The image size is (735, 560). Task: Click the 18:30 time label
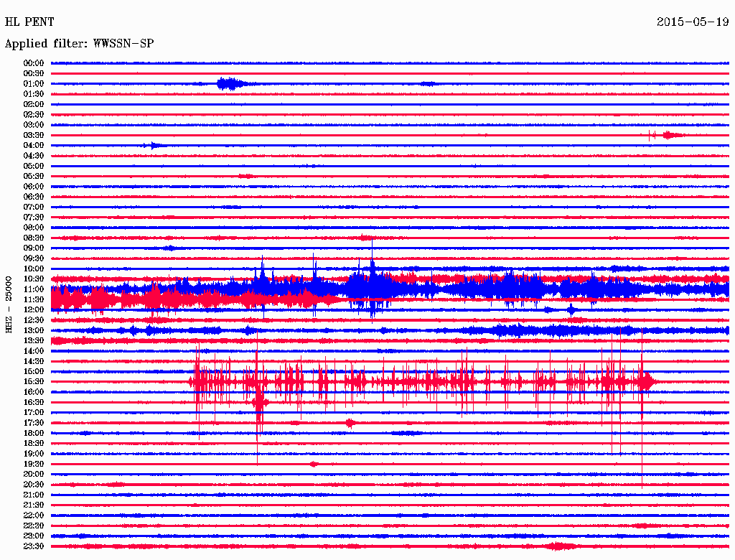pos(34,444)
